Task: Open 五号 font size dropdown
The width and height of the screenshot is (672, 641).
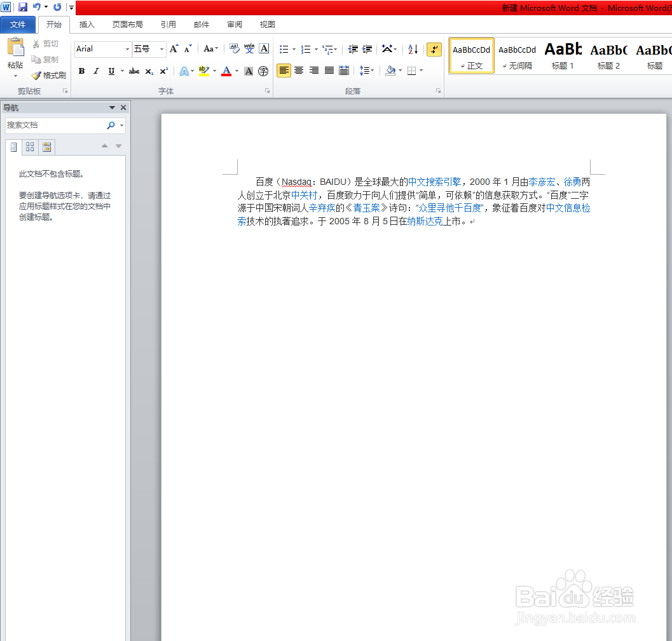Action: coord(161,50)
